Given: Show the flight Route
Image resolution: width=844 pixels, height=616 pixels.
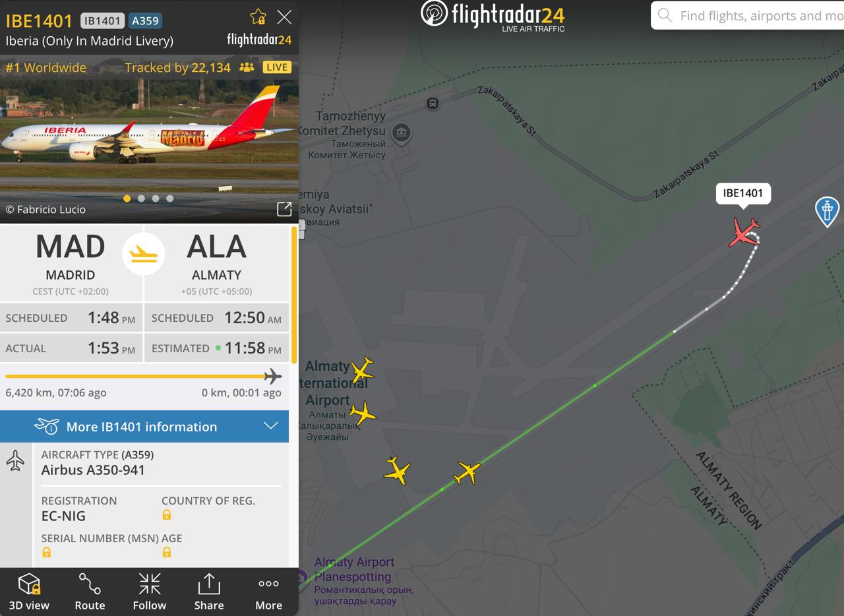Looking at the screenshot, I should [x=90, y=592].
